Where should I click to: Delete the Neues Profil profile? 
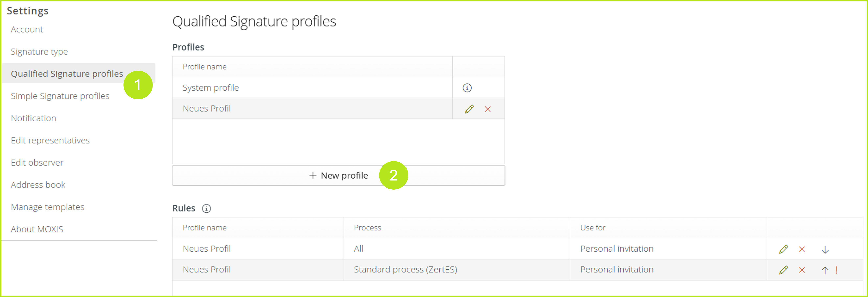tap(488, 109)
